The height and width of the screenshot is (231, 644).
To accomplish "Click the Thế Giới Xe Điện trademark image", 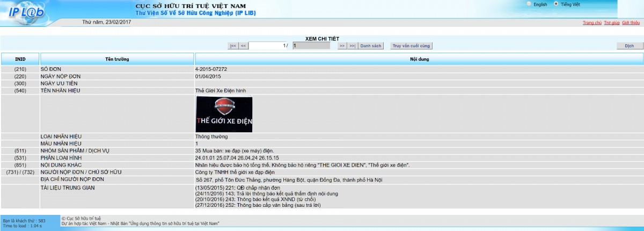I will tap(224, 114).
